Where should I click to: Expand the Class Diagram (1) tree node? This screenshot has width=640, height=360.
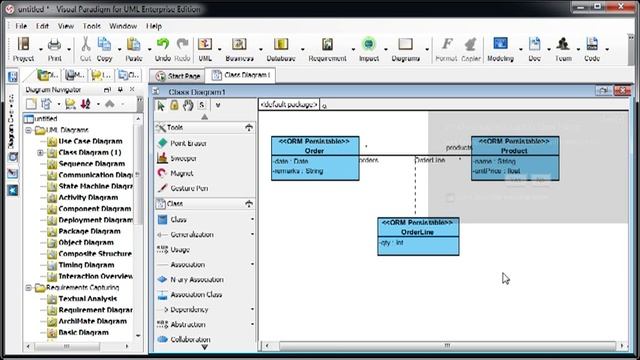coord(40,153)
